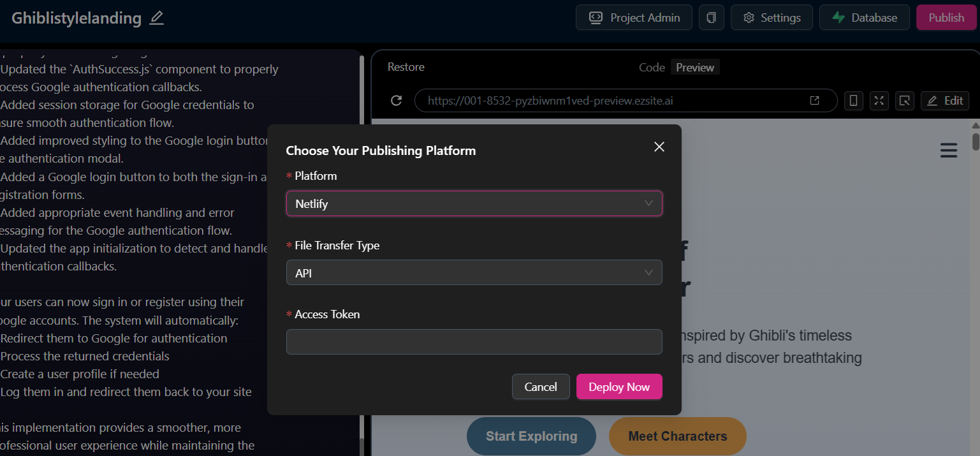Screen dimensions: 980x456
Task: Click the pencil icon beside the project name
Action: point(157,18)
